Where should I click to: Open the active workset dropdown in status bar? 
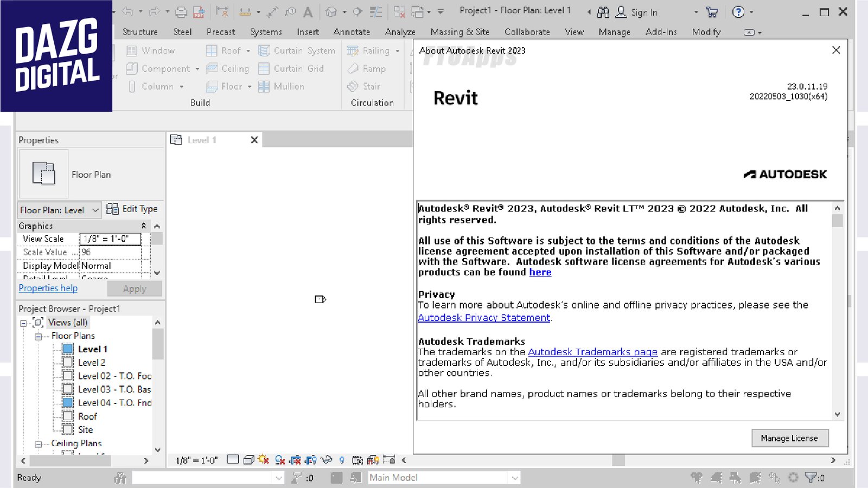(208, 477)
